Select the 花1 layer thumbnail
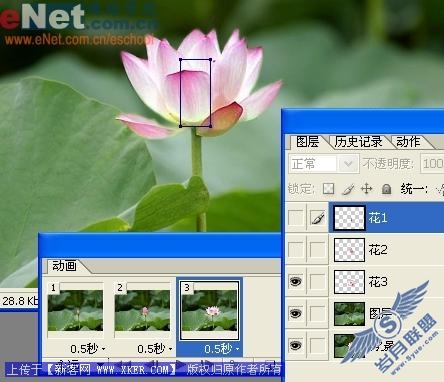 click(349, 218)
